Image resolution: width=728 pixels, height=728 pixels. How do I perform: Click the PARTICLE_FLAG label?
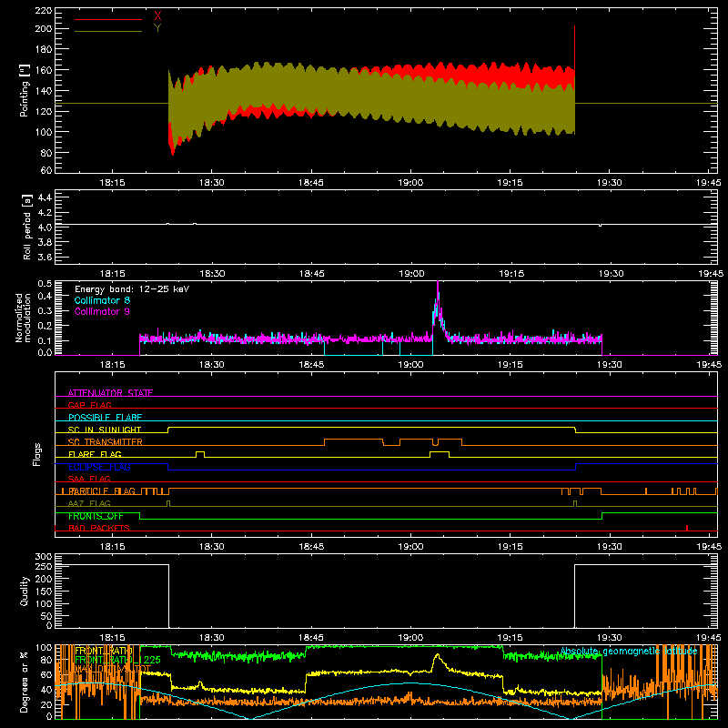point(102,491)
